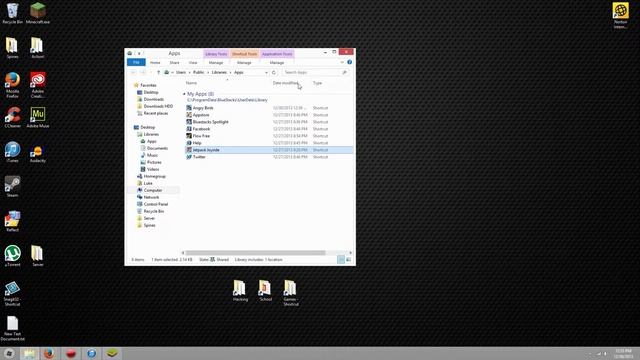Open the File tab in Explorer

pos(136,62)
